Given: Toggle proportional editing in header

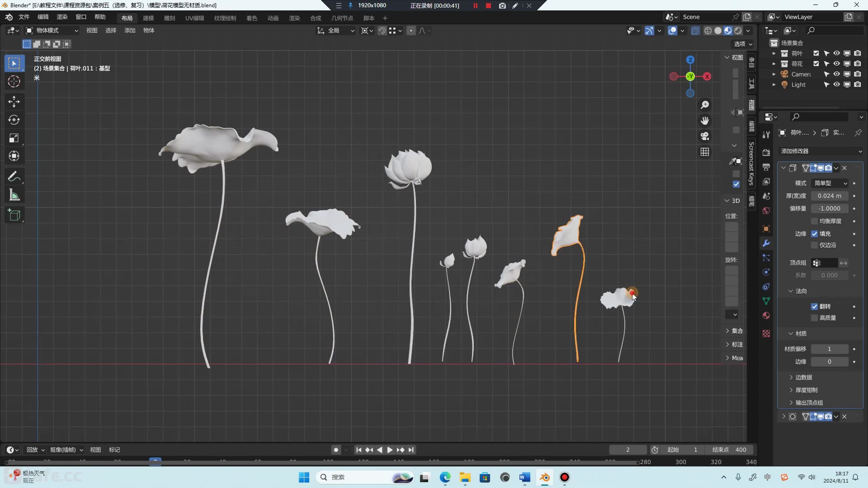Looking at the screenshot, I should 411,31.
